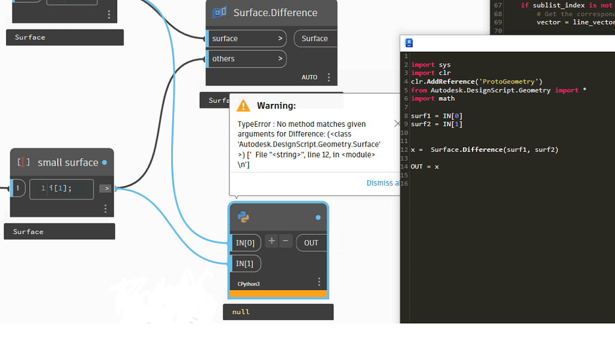
Task: Toggle AUTO lacing on Surface.Difference node
Action: tap(309, 77)
